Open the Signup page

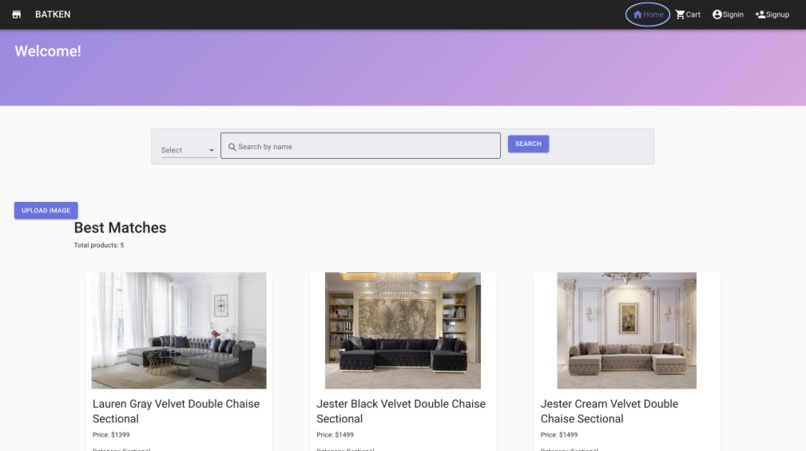pyautogui.click(x=772, y=14)
